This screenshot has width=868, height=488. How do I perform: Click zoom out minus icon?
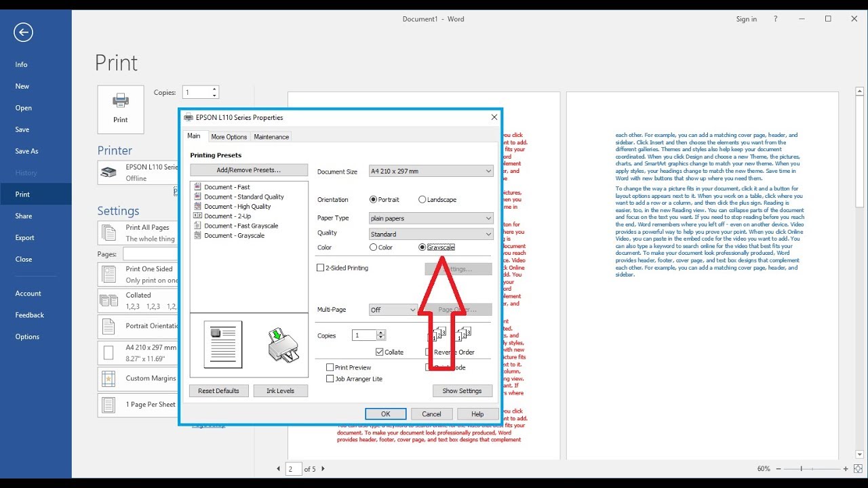778,469
